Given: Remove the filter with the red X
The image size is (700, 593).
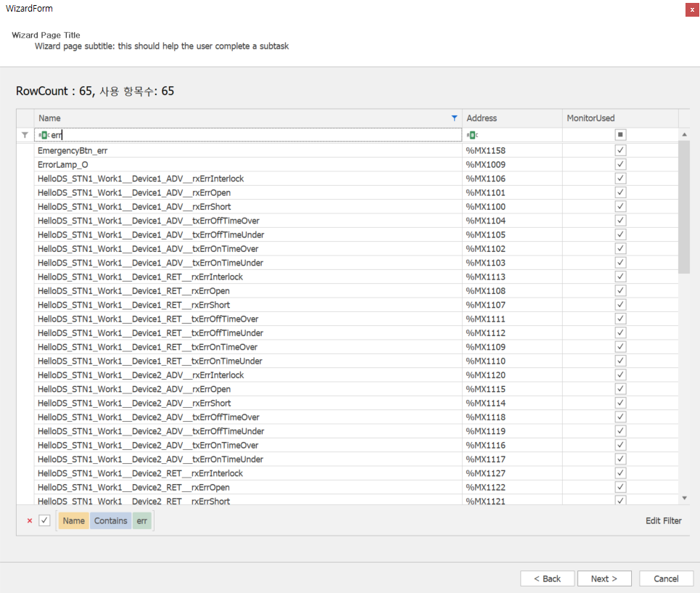Looking at the screenshot, I should 29,521.
